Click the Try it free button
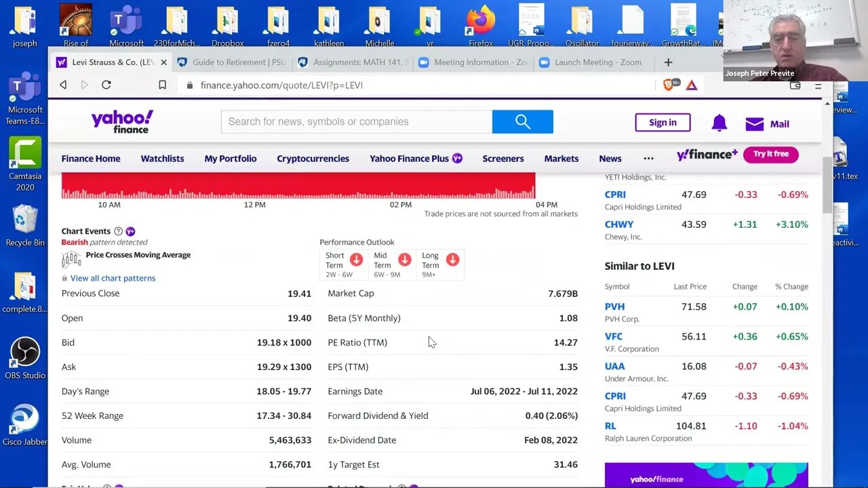The width and height of the screenshot is (868, 488). click(771, 154)
